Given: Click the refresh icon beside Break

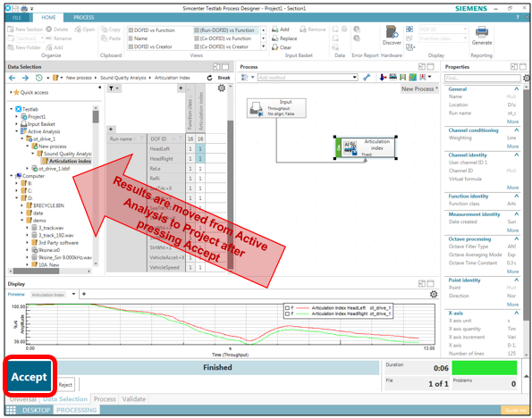Looking at the screenshot, I should click(x=210, y=78).
